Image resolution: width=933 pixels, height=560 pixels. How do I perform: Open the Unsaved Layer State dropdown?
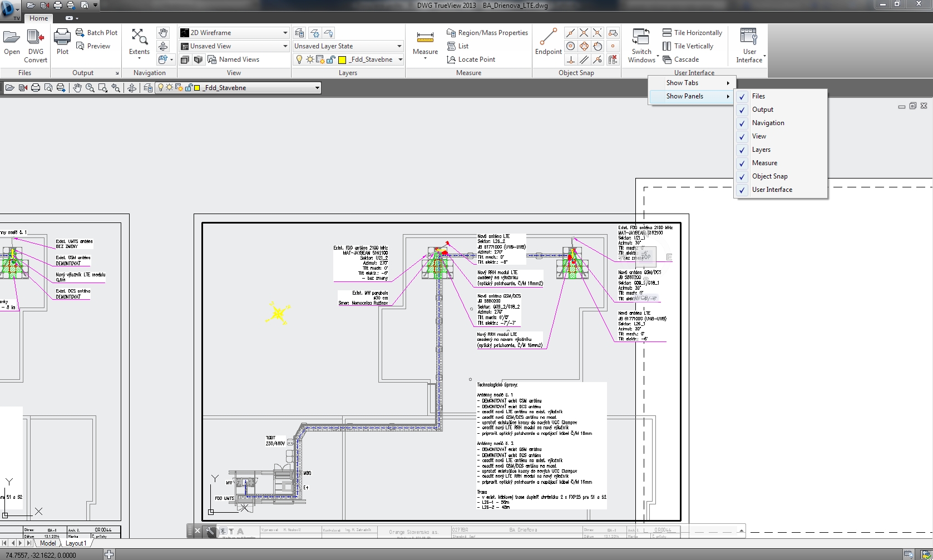(399, 46)
